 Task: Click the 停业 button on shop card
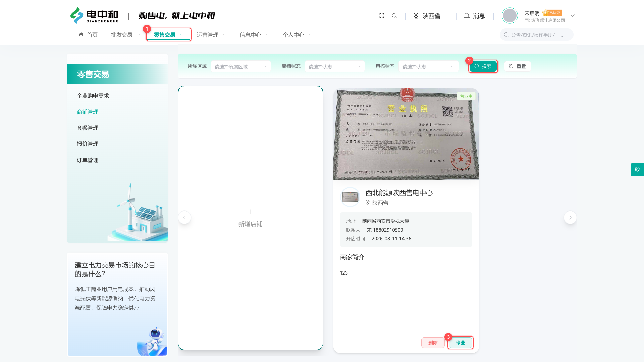pos(461,343)
